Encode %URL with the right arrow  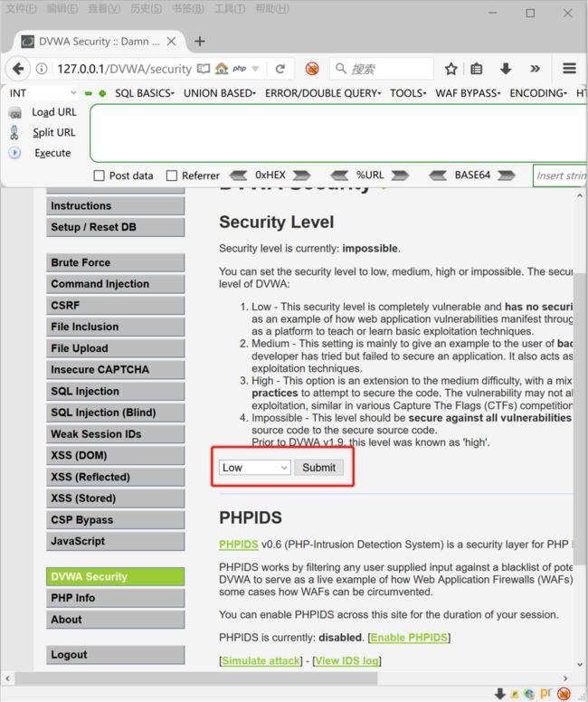400,175
